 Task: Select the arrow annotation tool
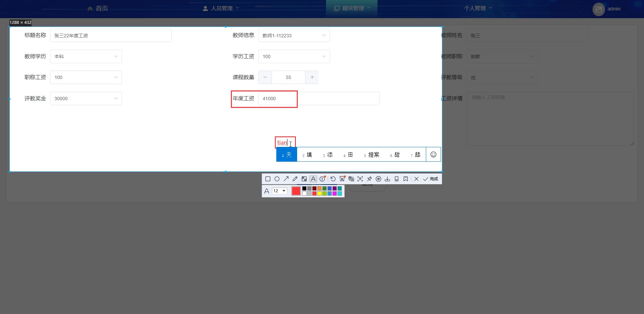[x=286, y=179]
